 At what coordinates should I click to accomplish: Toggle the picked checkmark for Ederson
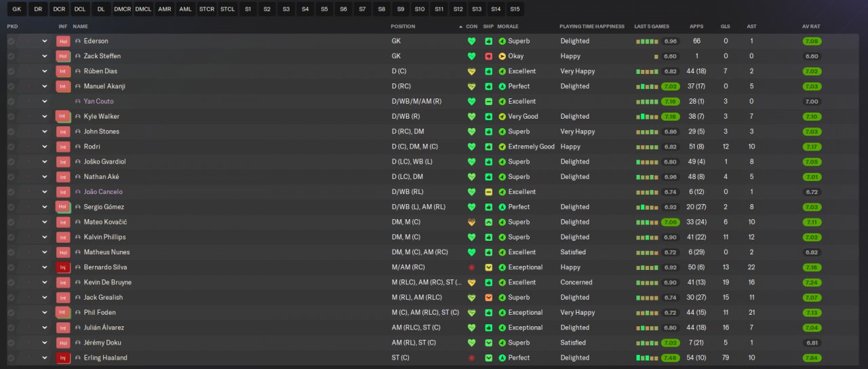point(11,41)
